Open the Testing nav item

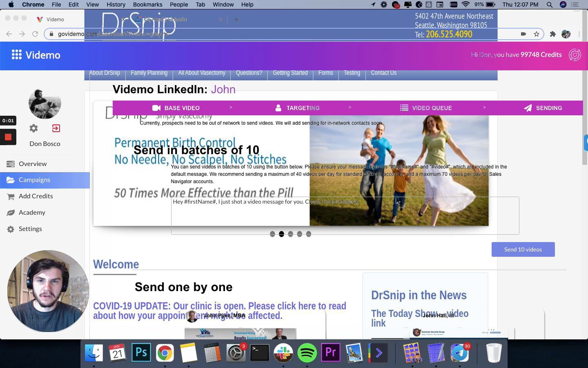point(352,73)
